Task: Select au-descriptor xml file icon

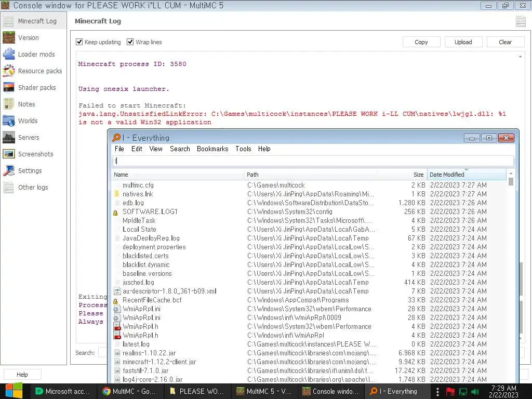Action: (117, 291)
